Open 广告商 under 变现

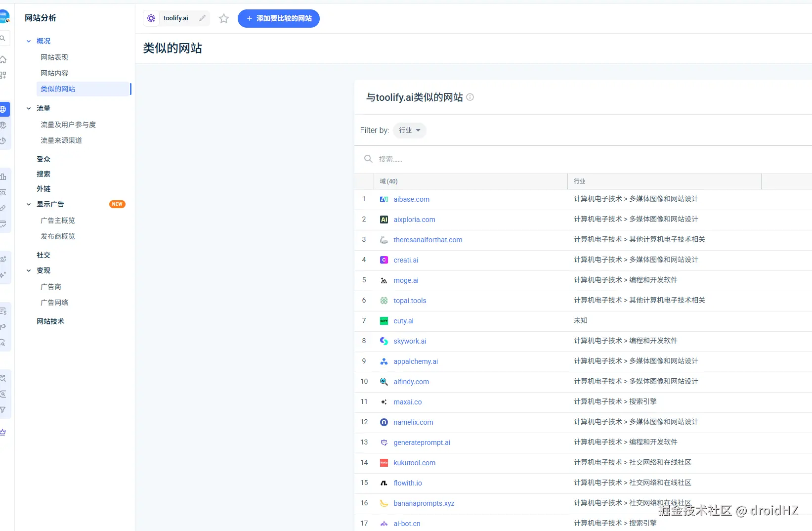[51, 287]
